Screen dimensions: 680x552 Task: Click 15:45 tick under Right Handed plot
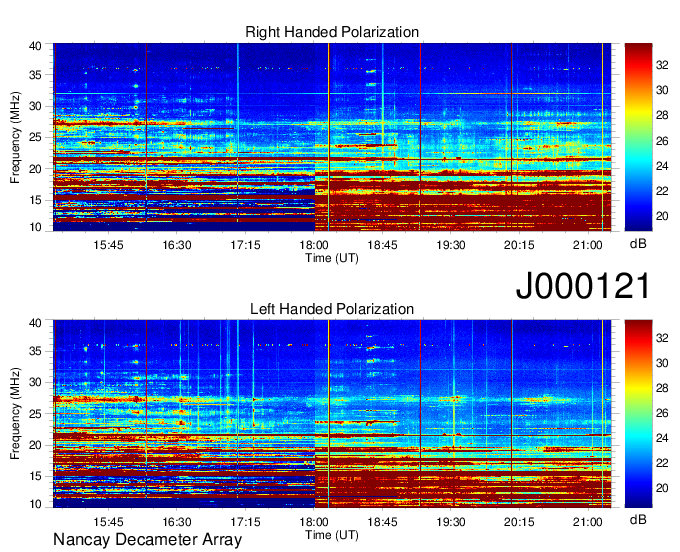pyautogui.click(x=108, y=245)
